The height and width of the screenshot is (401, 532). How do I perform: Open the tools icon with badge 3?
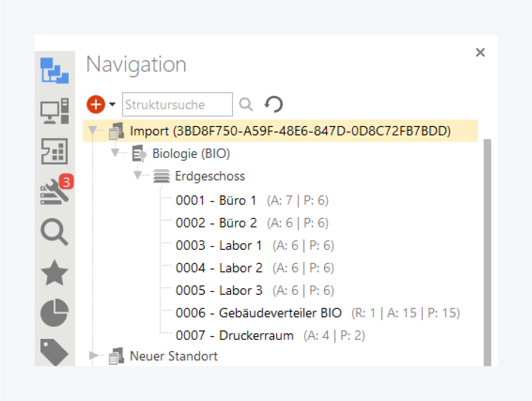55,192
